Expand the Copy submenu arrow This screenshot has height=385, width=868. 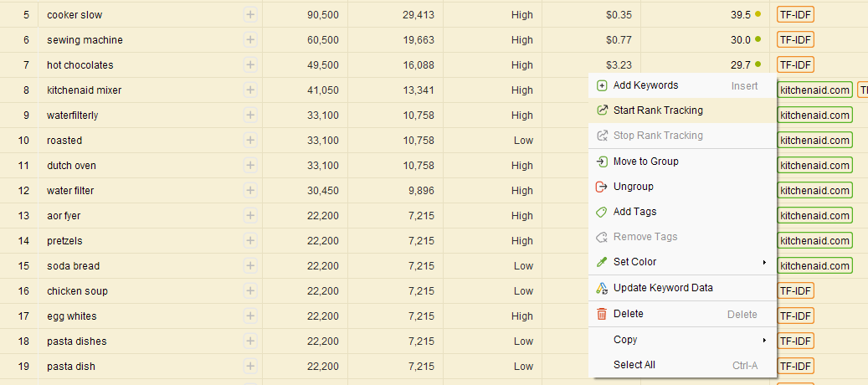[764, 340]
